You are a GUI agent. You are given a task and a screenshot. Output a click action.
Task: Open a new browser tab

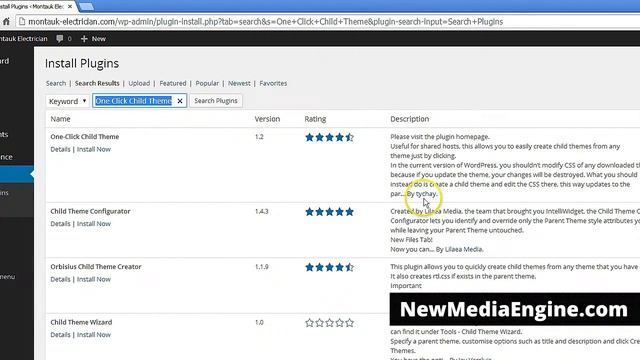click(x=86, y=7)
